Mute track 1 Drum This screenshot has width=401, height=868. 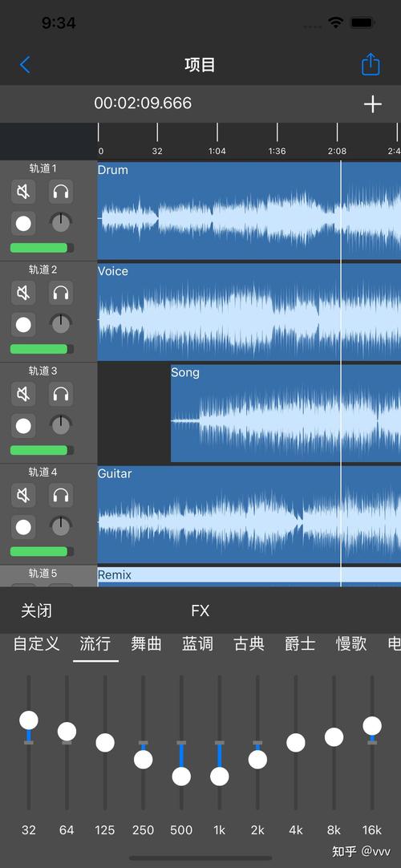click(x=23, y=192)
